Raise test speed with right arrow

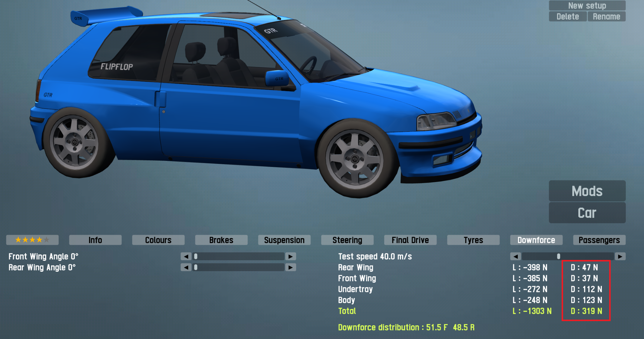pyautogui.click(x=620, y=257)
